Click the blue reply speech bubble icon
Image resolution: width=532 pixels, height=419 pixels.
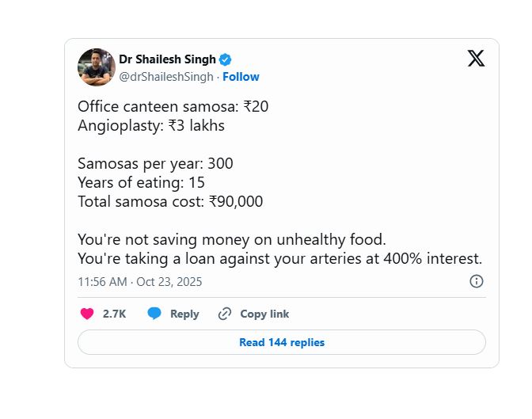[x=154, y=314]
